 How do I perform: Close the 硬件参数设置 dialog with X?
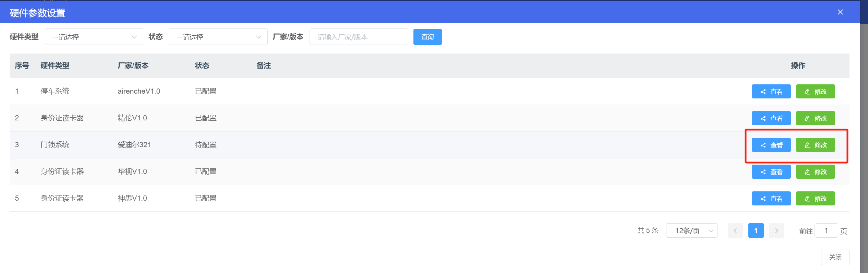(x=840, y=12)
